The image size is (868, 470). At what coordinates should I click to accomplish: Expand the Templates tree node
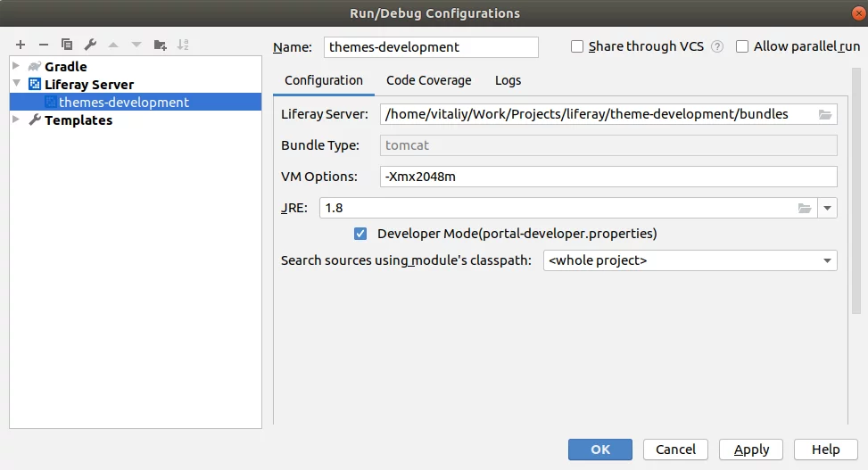pyautogui.click(x=16, y=119)
